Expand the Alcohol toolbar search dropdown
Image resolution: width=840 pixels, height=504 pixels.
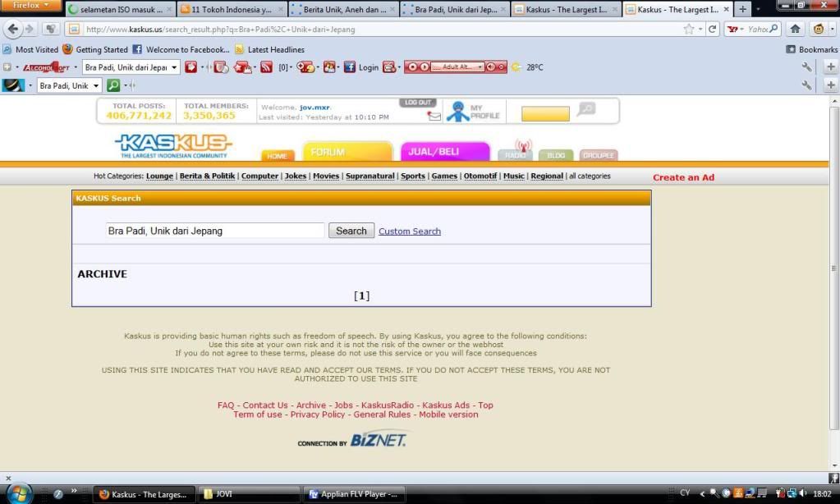click(x=174, y=67)
